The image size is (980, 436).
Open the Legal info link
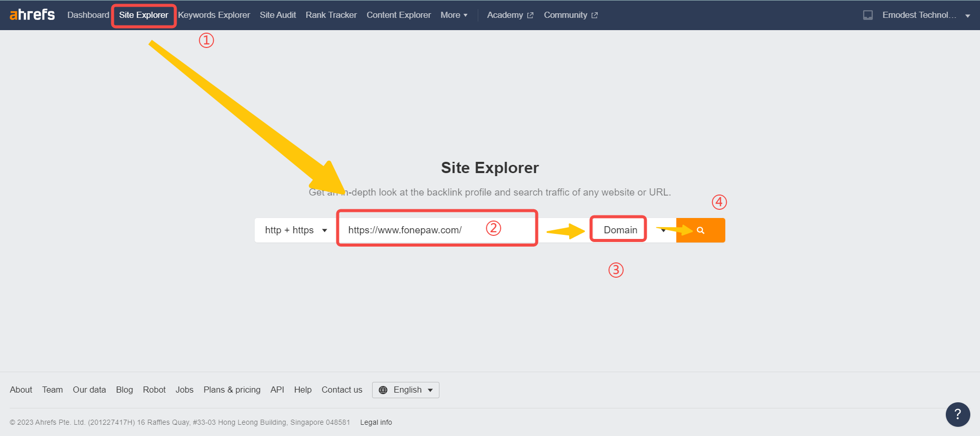[x=376, y=422]
